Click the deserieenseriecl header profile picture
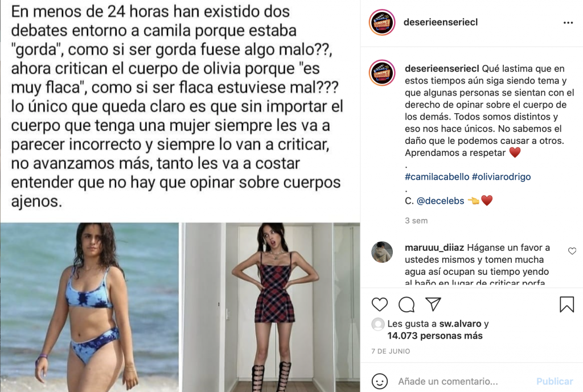This screenshot has height=392, width=583. (382, 23)
